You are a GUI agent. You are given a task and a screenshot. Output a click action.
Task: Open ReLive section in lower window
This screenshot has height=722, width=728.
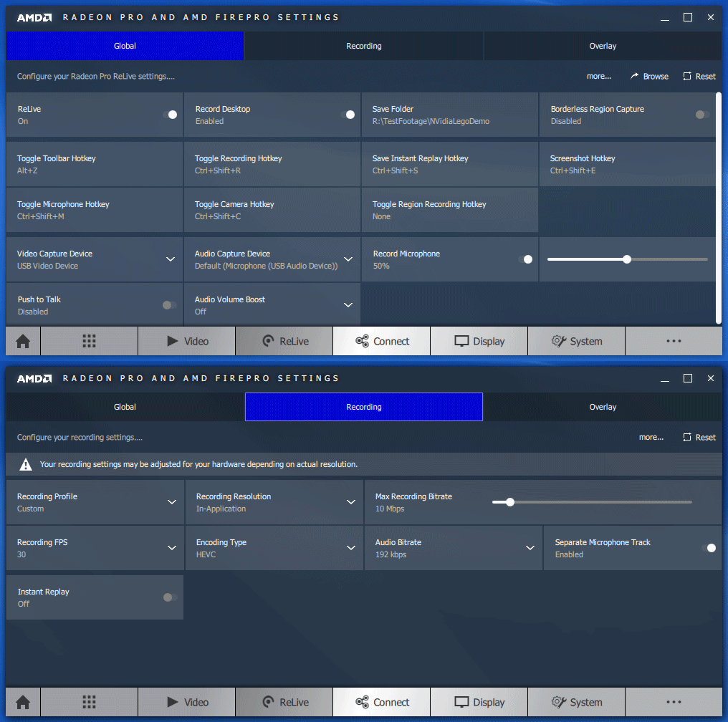point(284,702)
